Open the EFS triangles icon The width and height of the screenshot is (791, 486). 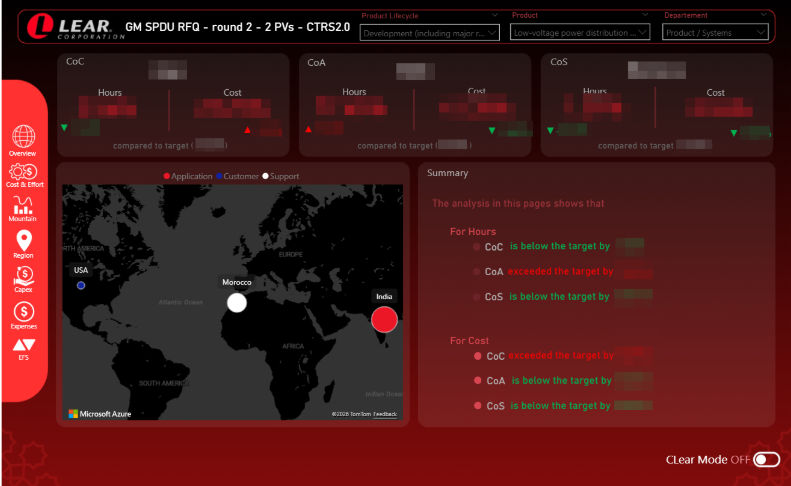pos(24,345)
